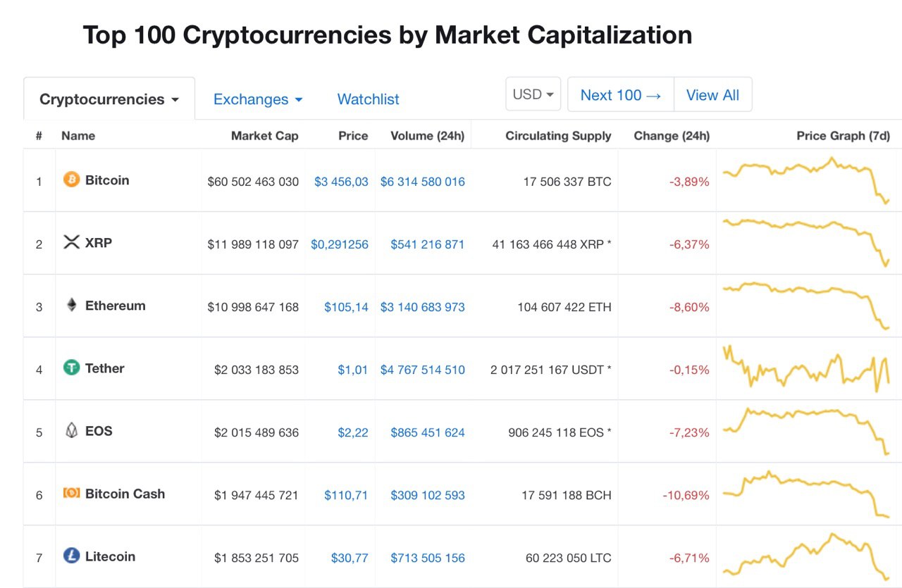Open the USD currency selector
Viewport: 902px width, 588px height.
tap(533, 94)
